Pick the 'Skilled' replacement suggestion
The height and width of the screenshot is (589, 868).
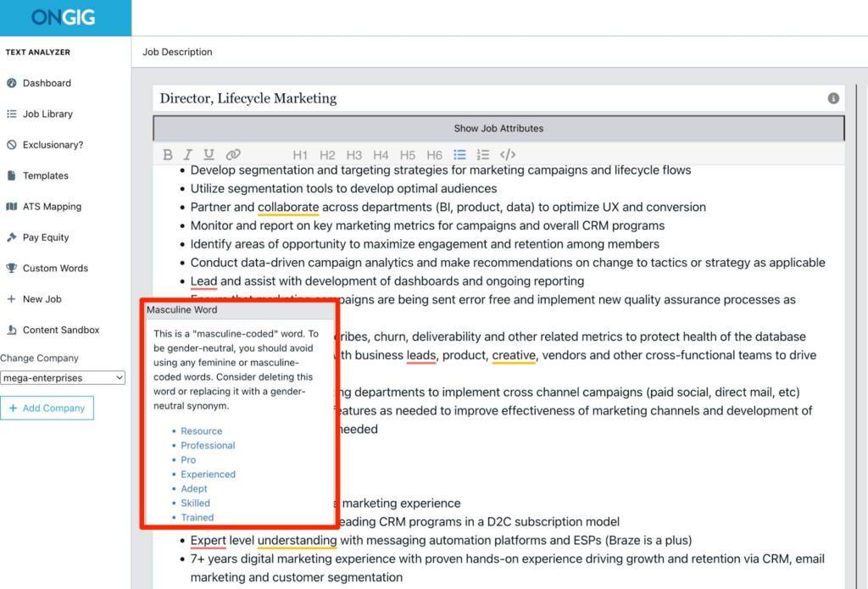[195, 503]
